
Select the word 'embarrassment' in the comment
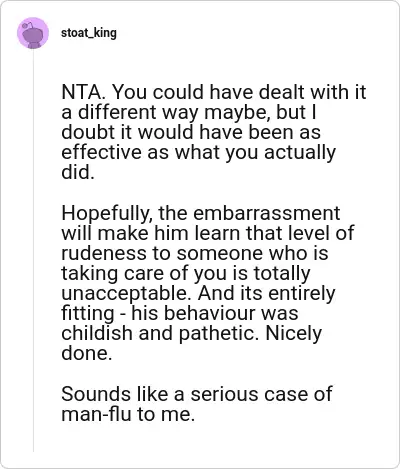[x=267, y=213]
